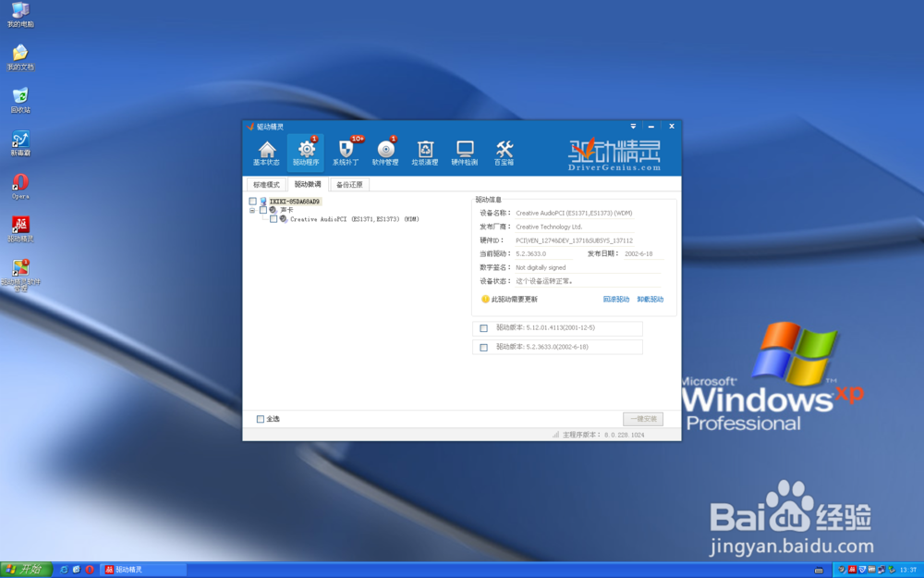Click the blue shield tray icon
The image size is (924, 578).
tap(863, 570)
